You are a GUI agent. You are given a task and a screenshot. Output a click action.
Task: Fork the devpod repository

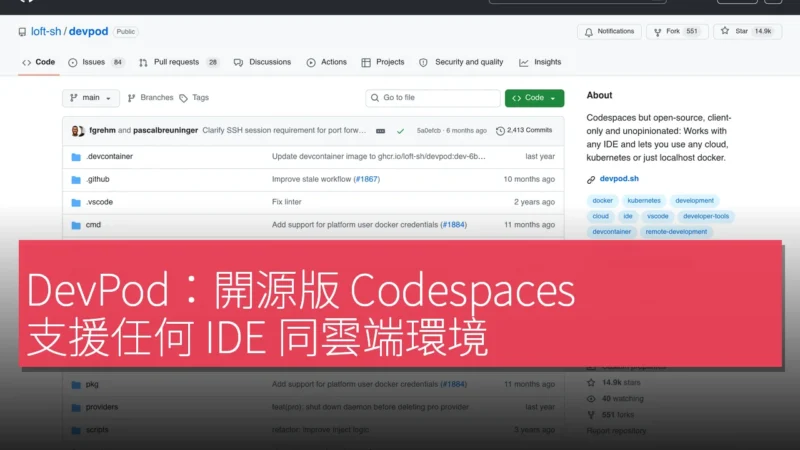(x=677, y=32)
